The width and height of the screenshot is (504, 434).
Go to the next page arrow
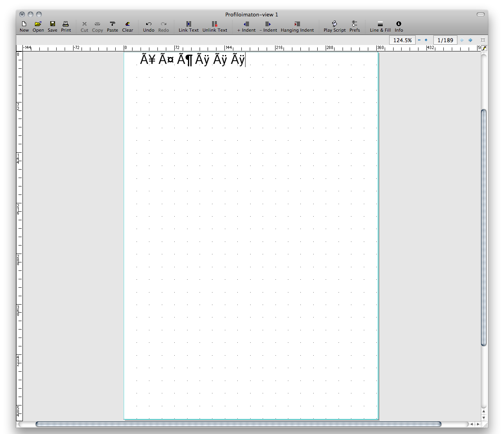[471, 40]
